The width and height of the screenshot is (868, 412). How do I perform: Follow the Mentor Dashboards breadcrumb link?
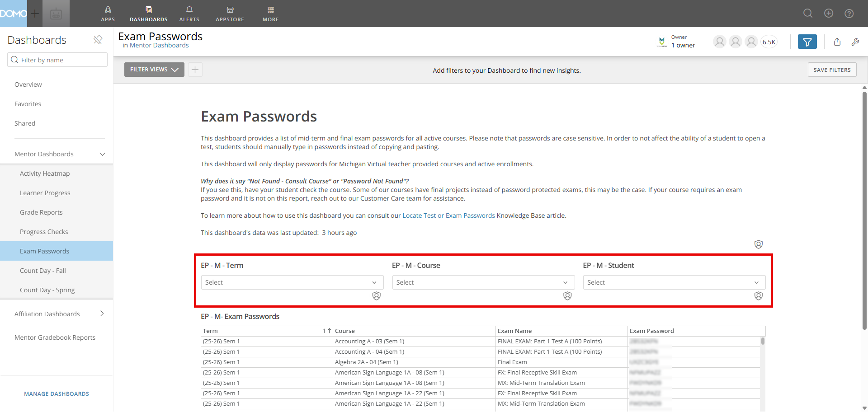[x=159, y=45]
